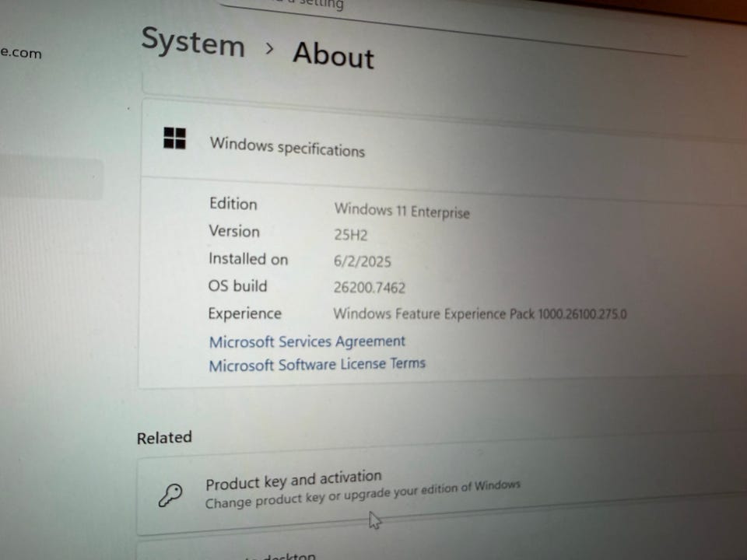
Task: Click the About breadcrumb heading
Action: click(x=334, y=55)
